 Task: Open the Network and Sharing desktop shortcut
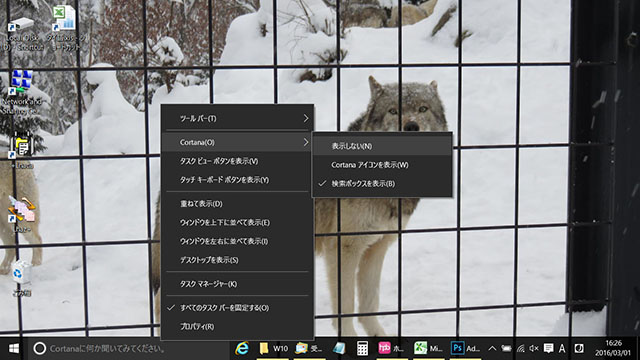pyautogui.click(x=21, y=92)
